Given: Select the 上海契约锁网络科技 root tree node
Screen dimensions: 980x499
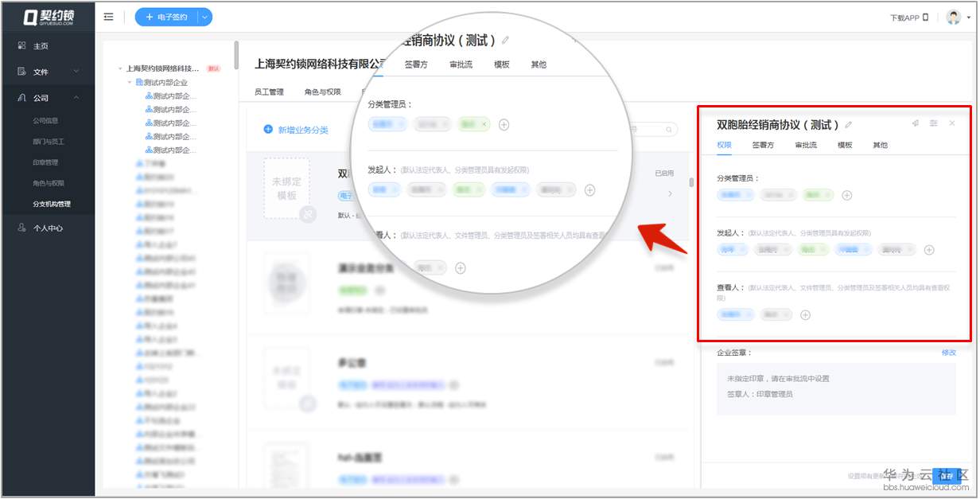Looking at the screenshot, I should click(x=162, y=68).
